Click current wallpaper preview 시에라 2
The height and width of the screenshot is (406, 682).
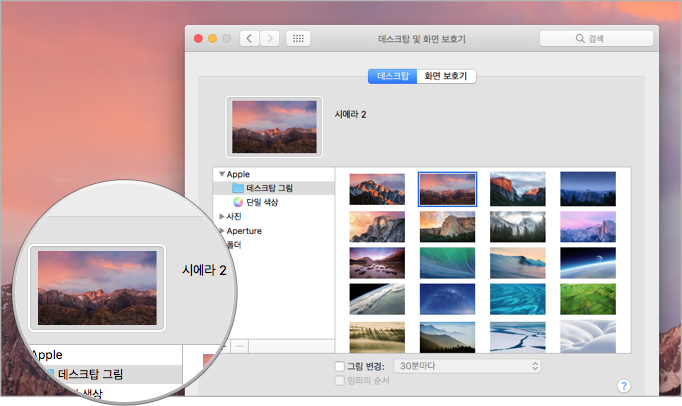click(x=274, y=127)
